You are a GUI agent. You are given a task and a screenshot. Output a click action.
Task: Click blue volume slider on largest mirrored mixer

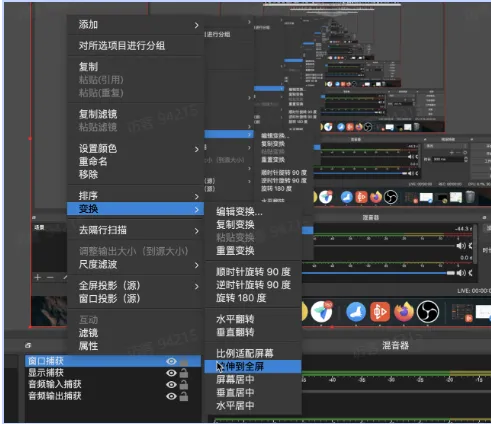[378, 273]
